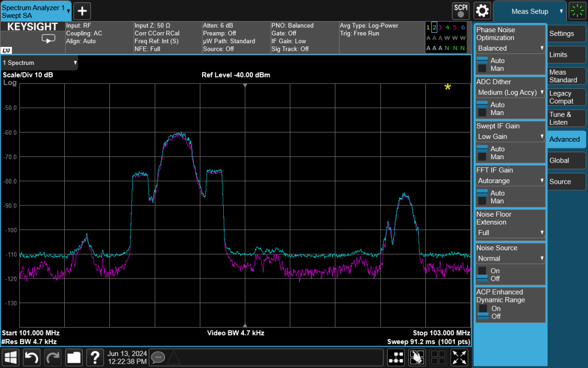This screenshot has height=368, width=588.
Task: Click the Legacy Compat button
Action: click(566, 97)
